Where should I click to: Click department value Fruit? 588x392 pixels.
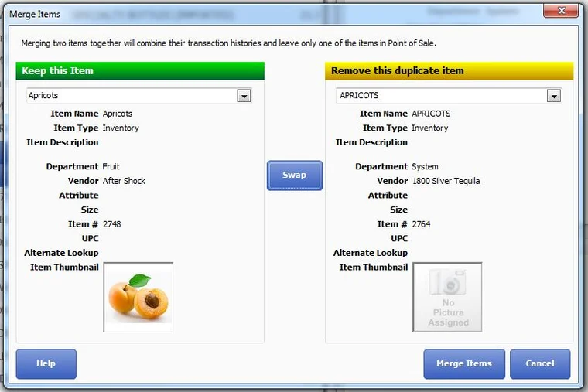coord(111,166)
